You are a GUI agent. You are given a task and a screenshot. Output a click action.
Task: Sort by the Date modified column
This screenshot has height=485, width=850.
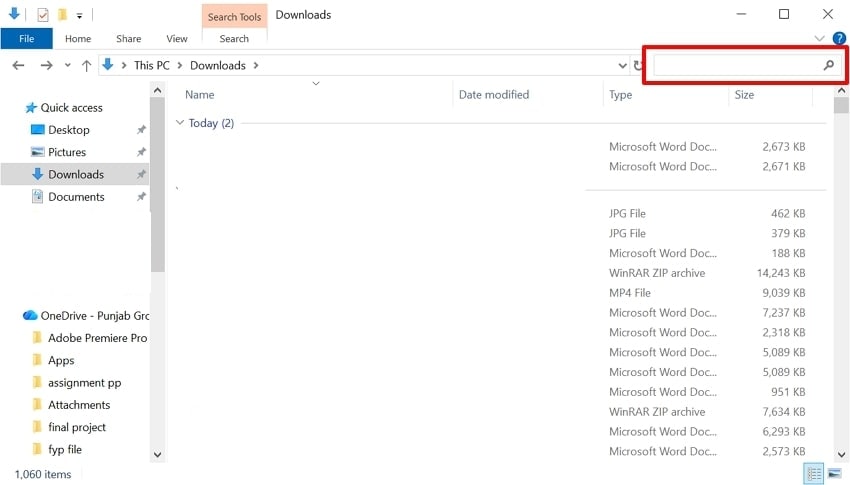click(494, 95)
